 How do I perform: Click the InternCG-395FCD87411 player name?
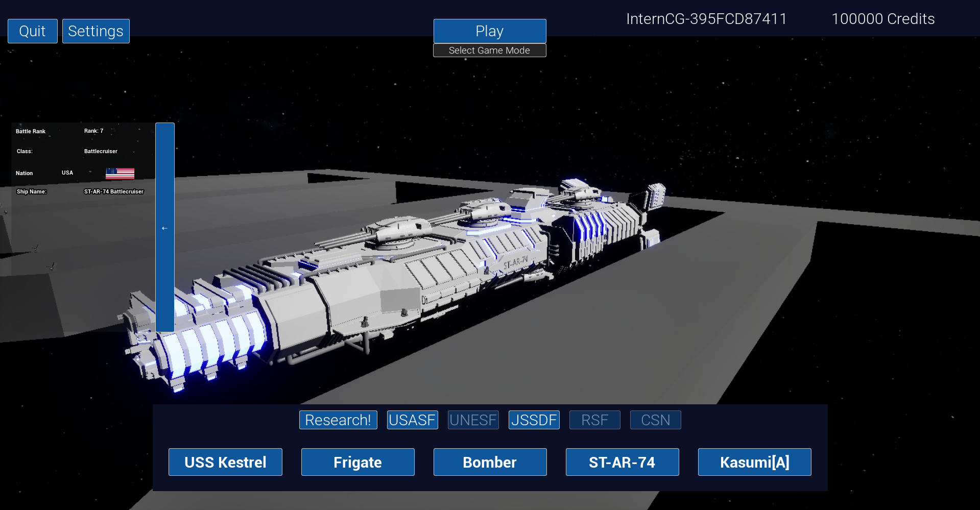tap(706, 19)
